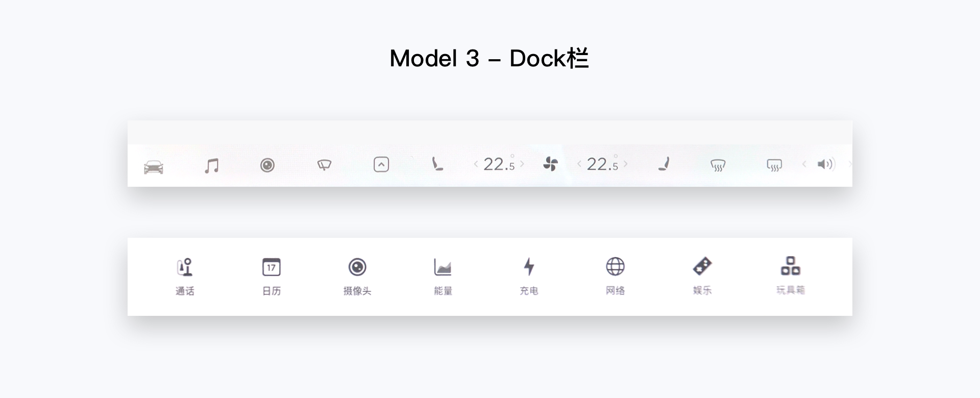This screenshot has width=980, height=398.
Task: Increase driver temperature with right chevron
Action: click(x=522, y=164)
